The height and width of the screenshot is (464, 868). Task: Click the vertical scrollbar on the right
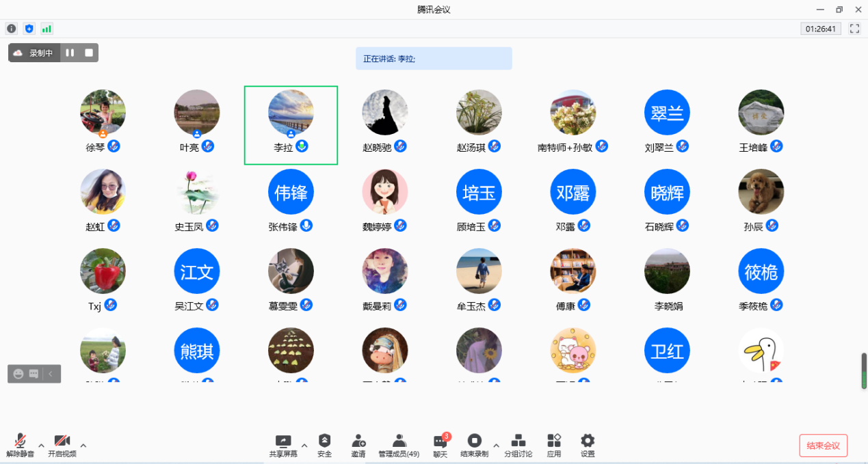863,370
